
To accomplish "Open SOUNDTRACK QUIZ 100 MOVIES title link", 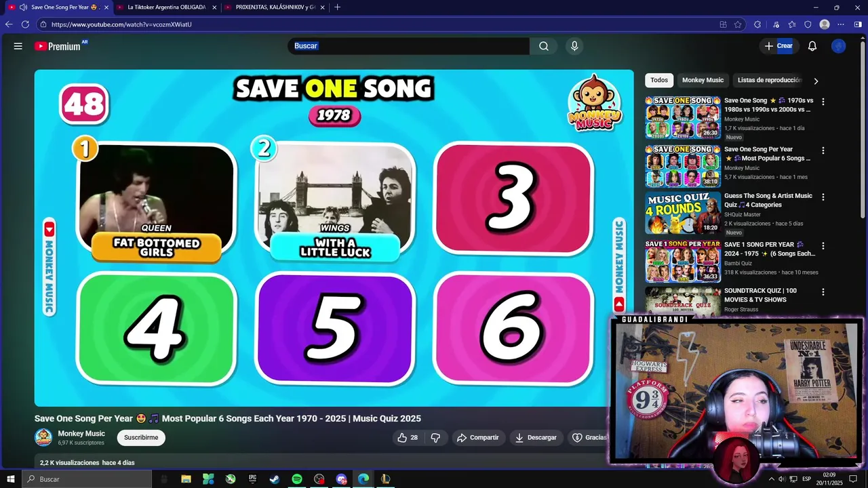I will [760, 295].
